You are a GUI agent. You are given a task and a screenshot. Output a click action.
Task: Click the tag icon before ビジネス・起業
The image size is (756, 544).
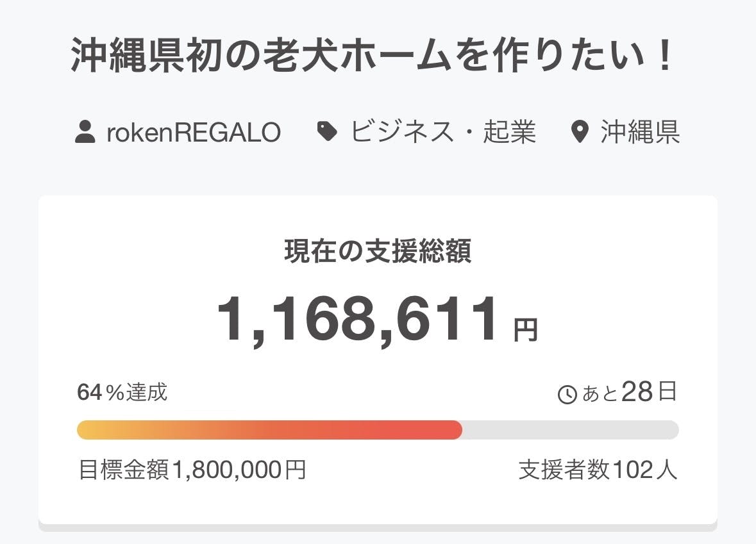pos(328,133)
